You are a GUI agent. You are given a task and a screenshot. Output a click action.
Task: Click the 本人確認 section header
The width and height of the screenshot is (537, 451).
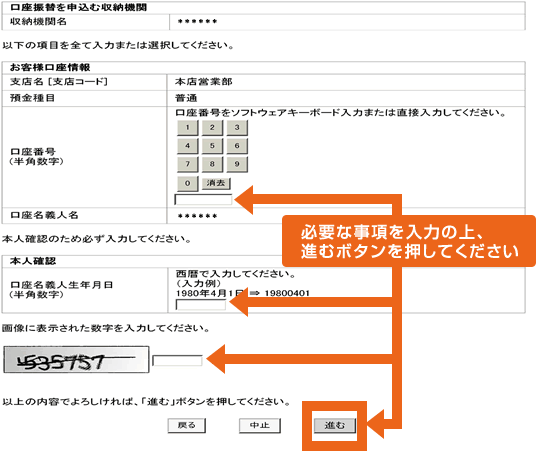coord(33,261)
